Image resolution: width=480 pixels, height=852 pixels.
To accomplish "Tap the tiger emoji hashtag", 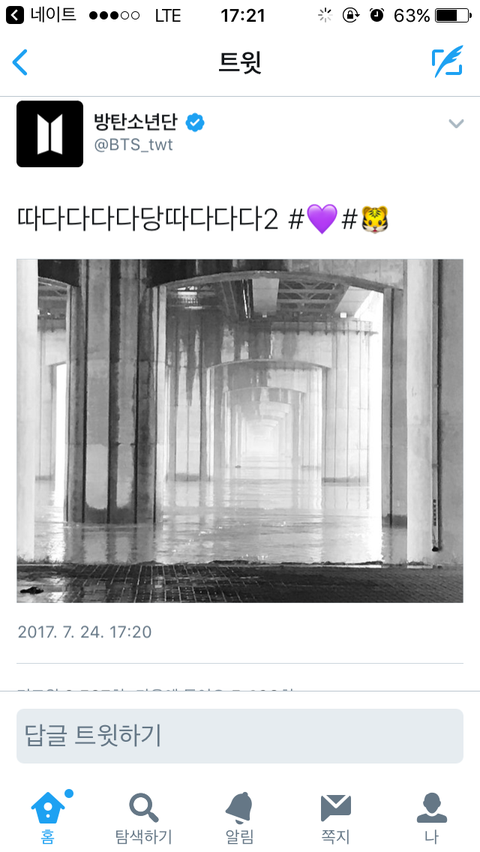I will click(x=365, y=220).
